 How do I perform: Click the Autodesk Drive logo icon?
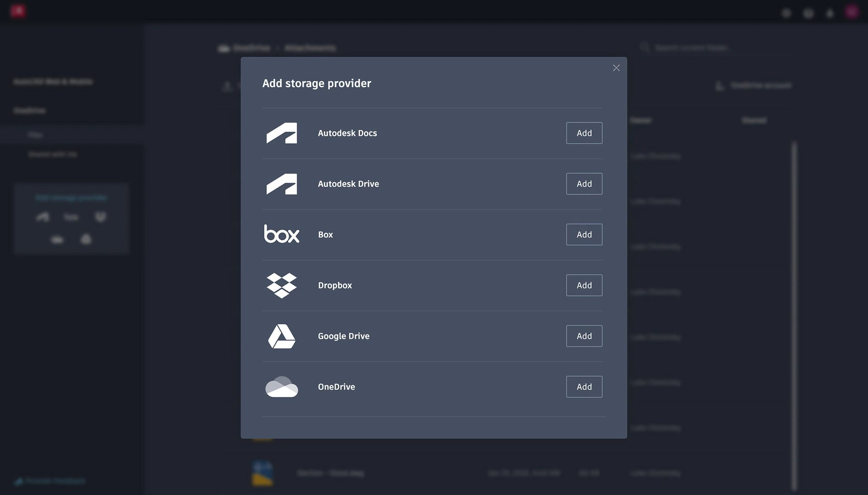point(281,184)
